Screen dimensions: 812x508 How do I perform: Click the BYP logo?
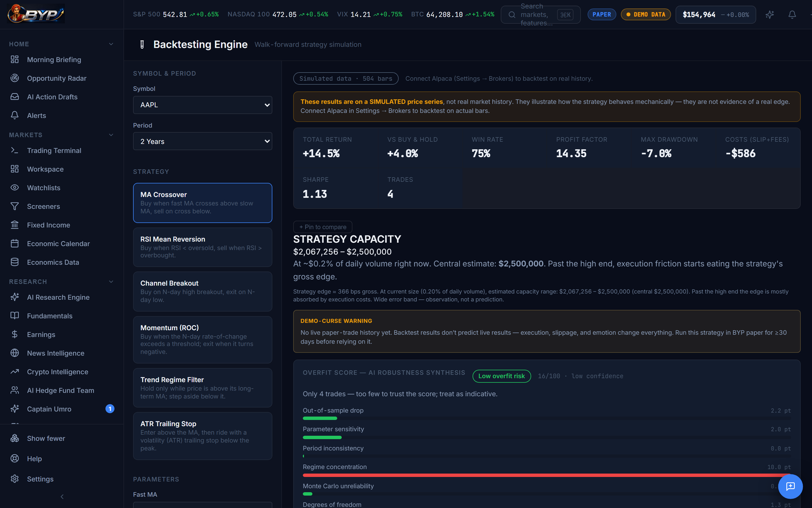[x=36, y=14]
